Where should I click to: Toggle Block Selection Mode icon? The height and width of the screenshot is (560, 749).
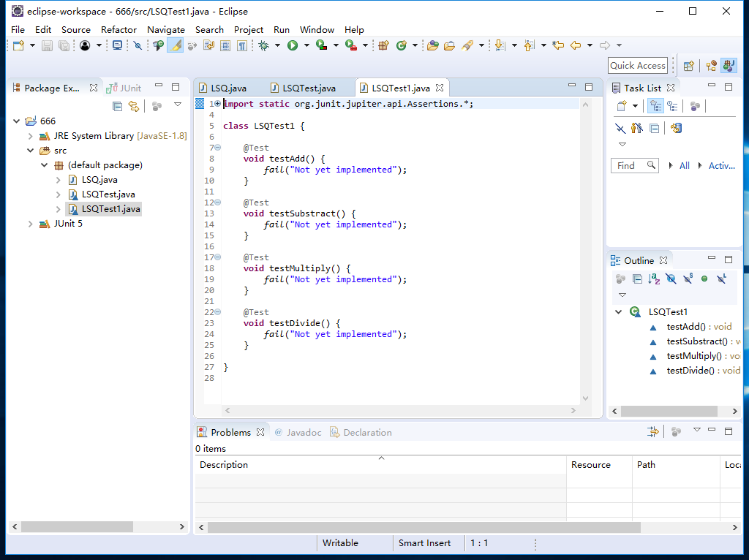pyautogui.click(x=225, y=45)
